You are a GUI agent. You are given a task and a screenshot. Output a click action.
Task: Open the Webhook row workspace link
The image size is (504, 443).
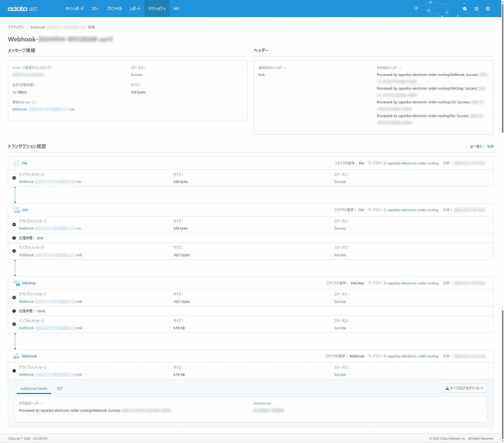pyautogui.click(x=413, y=356)
